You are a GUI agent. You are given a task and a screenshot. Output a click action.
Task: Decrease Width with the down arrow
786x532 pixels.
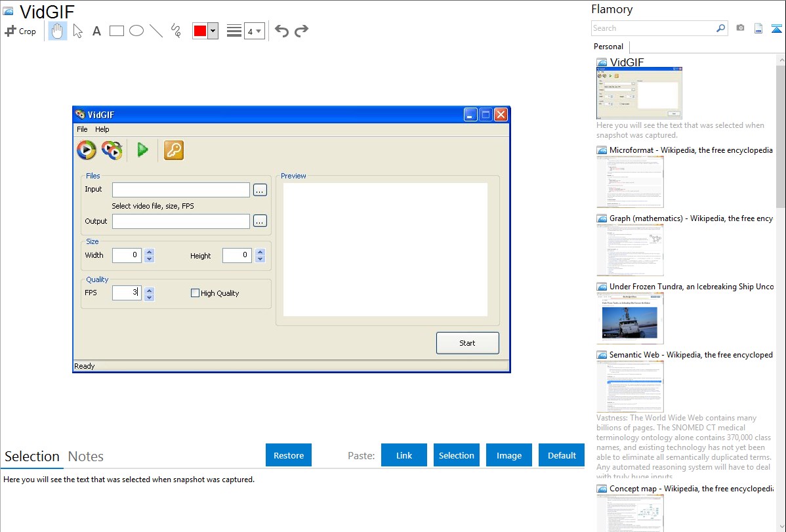150,259
